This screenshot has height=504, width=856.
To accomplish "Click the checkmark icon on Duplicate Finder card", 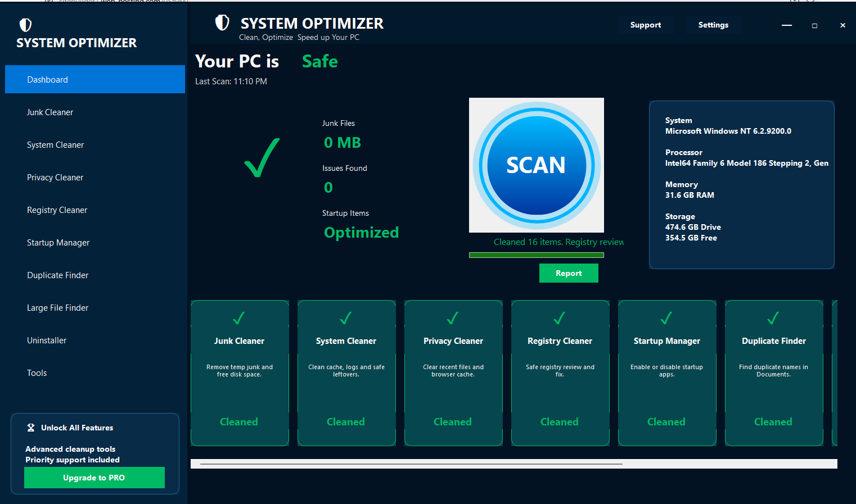I will point(773,318).
